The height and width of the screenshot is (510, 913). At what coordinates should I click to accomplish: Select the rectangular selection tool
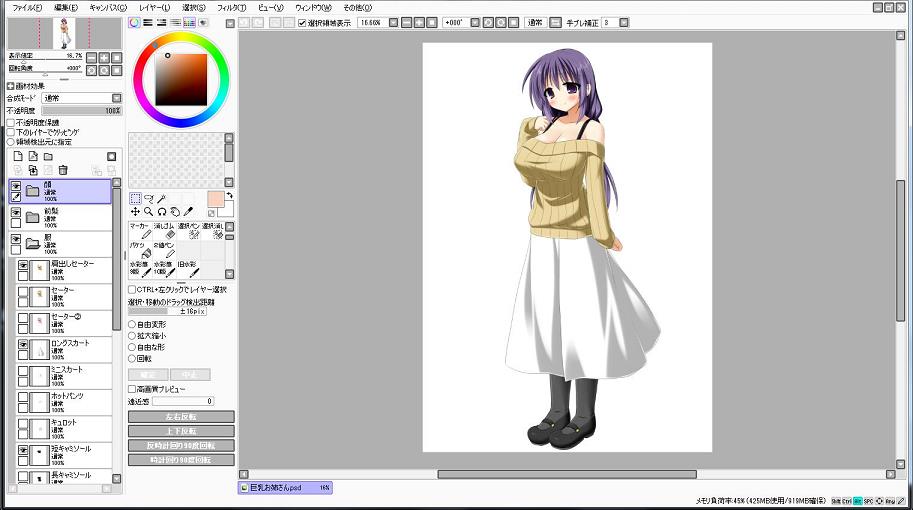[x=135, y=198]
